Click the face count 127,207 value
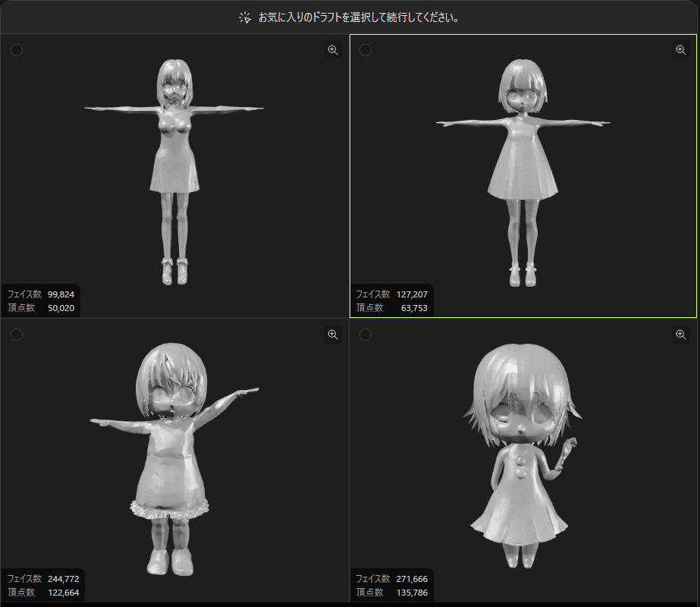The width and height of the screenshot is (700, 607). [412, 294]
